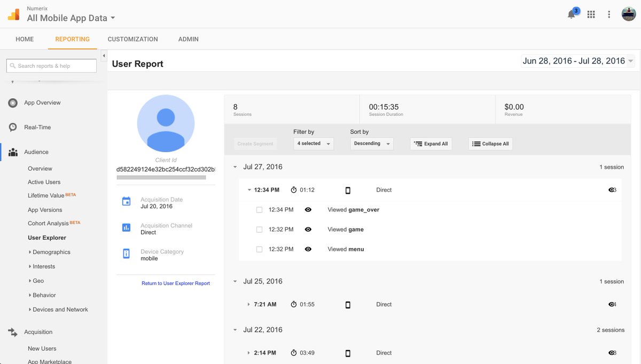This screenshot has height=364, width=641.
Task: Click the eye icon for Viewed game
Action: pos(308,230)
